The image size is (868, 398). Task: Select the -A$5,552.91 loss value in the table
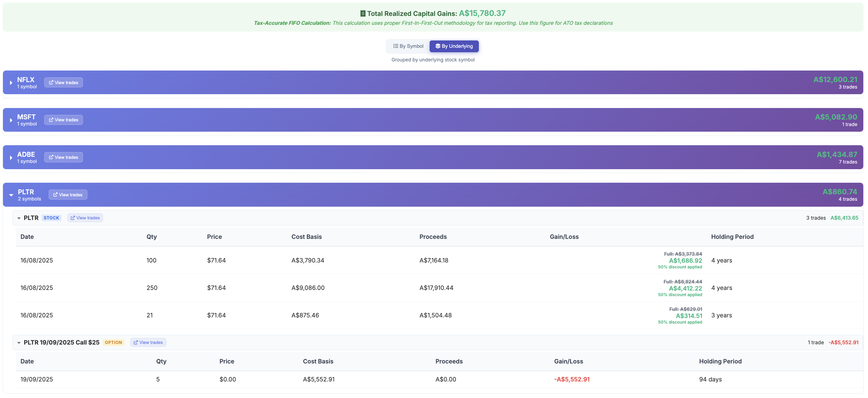572,379
